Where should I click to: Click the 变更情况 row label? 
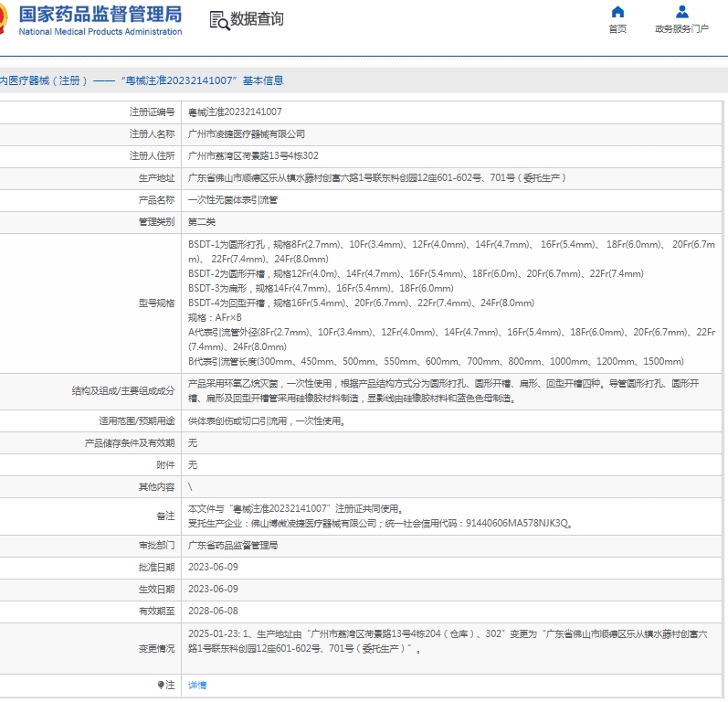(x=156, y=649)
